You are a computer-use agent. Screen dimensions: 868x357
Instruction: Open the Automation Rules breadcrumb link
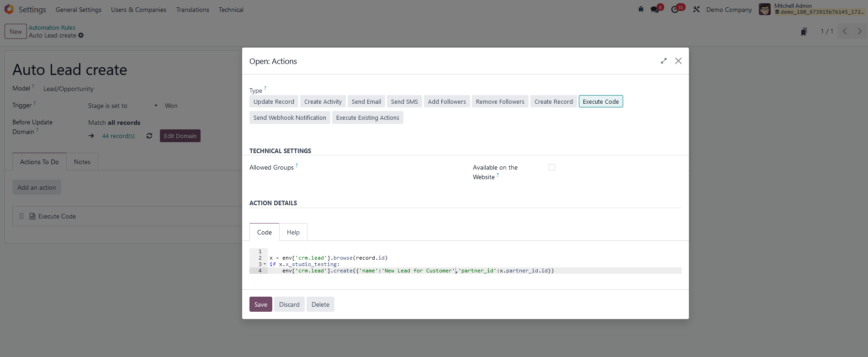click(x=52, y=27)
